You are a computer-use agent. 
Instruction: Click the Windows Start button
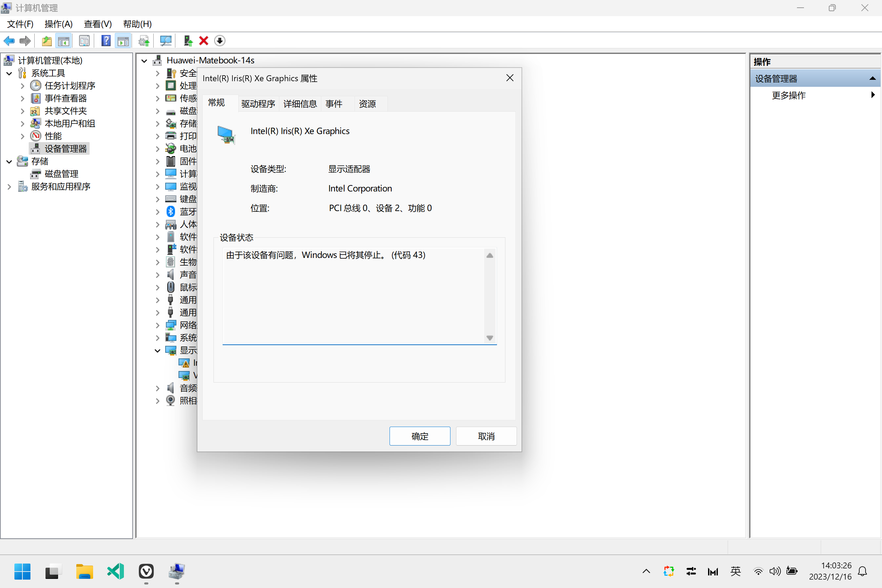coord(22,572)
